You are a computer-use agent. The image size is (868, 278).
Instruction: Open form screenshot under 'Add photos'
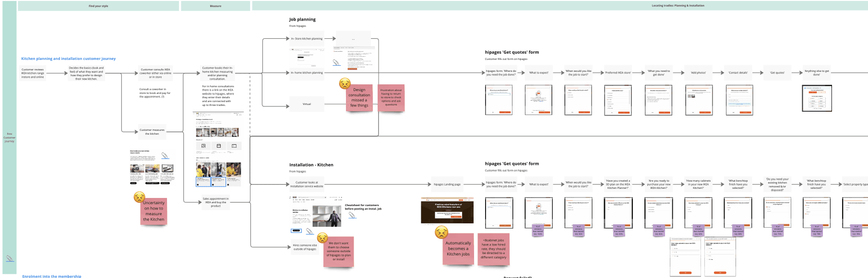[699, 100]
